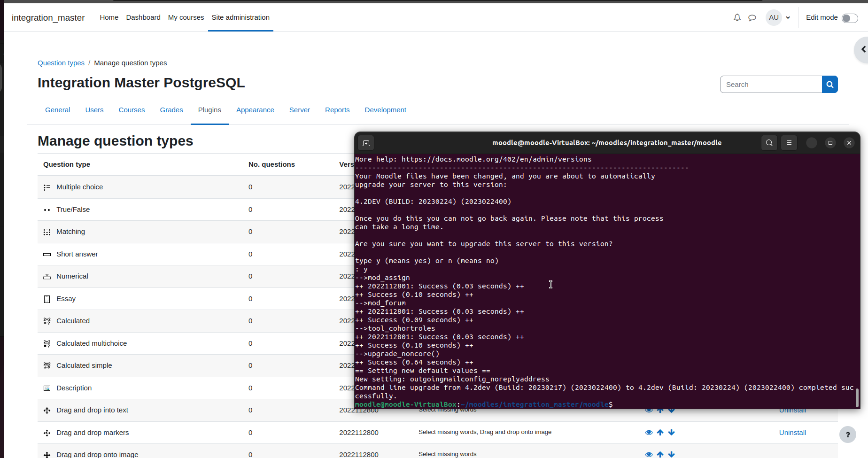The height and width of the screenshot is (458, 868).
Task: Click the 'No. questions' column header
Action: (271, 164)
